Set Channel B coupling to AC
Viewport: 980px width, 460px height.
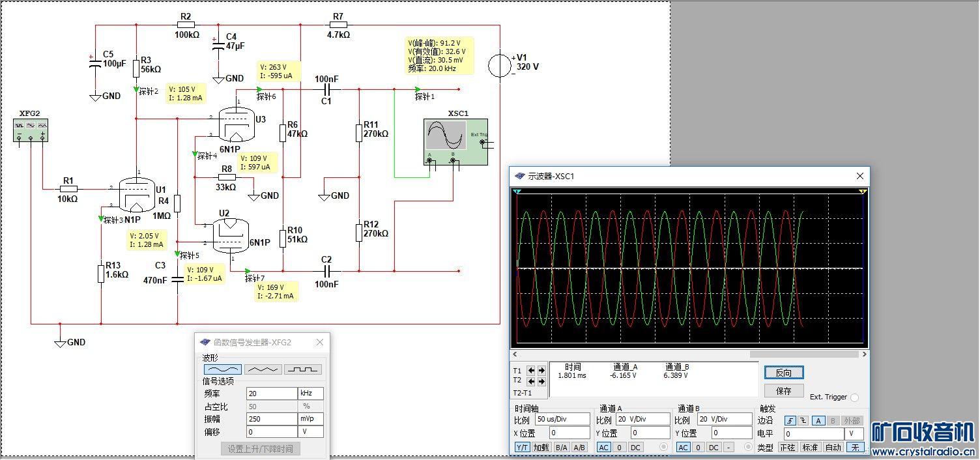(683, 448)
